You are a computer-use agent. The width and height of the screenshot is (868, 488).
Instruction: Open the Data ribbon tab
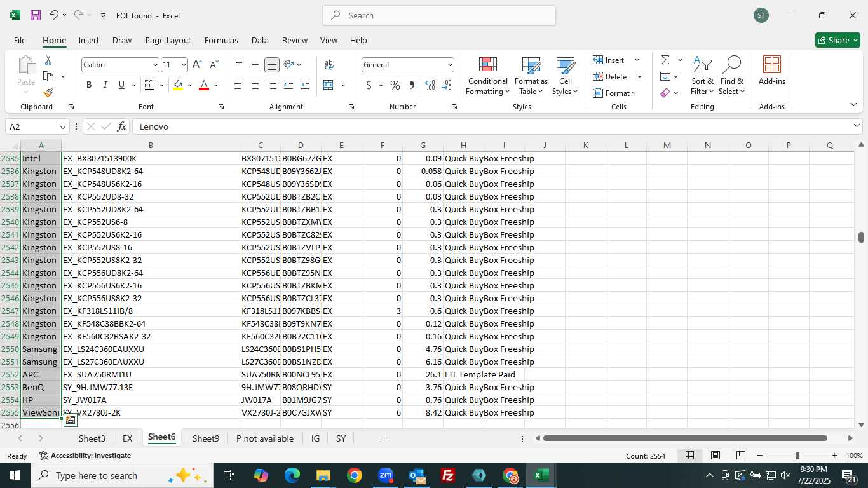point(260,40)
